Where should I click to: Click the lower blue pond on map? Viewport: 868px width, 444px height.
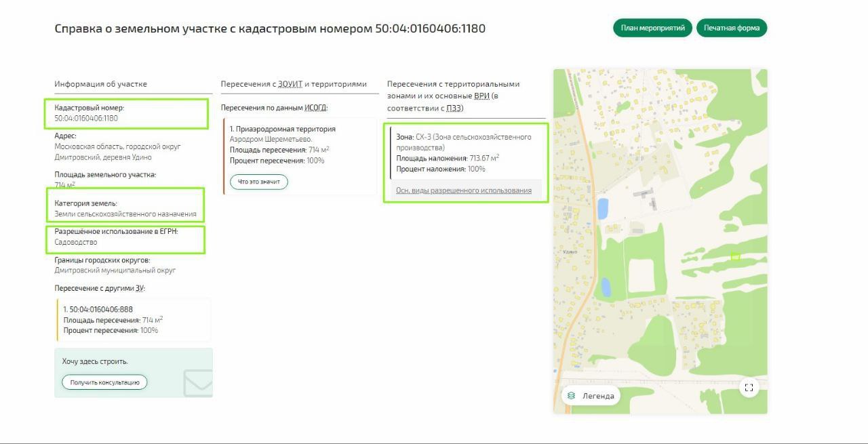click(x=606, y=288)
